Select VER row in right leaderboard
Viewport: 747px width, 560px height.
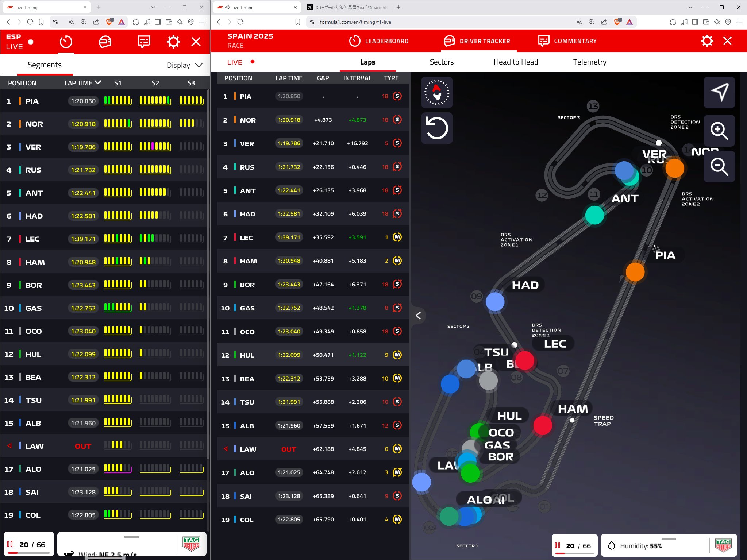[x=313, y=143]
